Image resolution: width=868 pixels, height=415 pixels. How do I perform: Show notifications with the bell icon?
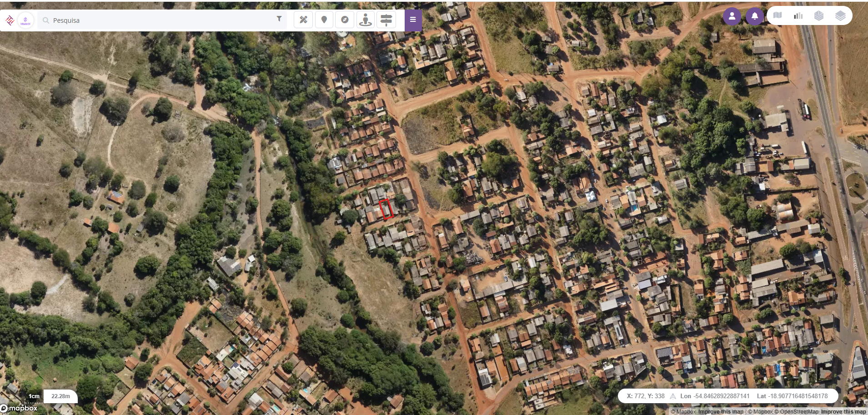755,16
